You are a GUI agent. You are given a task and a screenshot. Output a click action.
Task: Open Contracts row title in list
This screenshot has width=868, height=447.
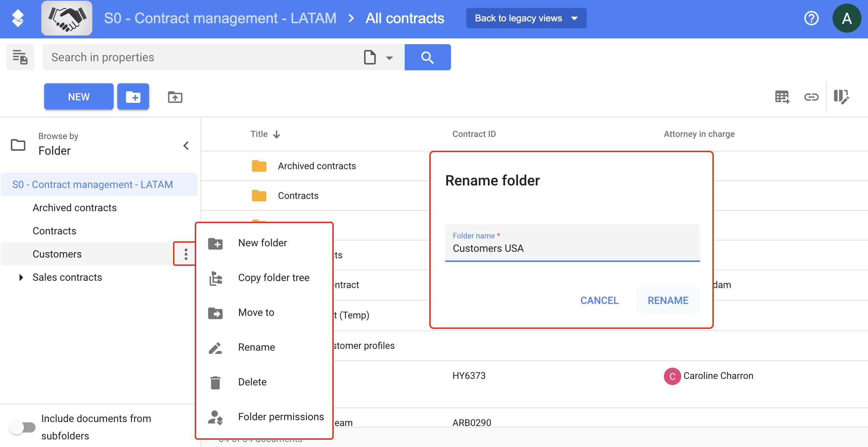point(298,196)
